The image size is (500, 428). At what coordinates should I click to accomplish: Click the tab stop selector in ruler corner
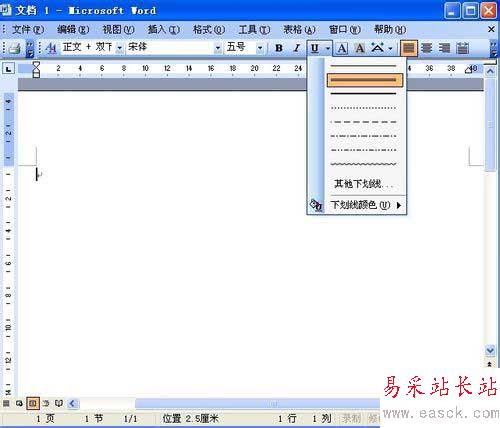coord(8,69)
